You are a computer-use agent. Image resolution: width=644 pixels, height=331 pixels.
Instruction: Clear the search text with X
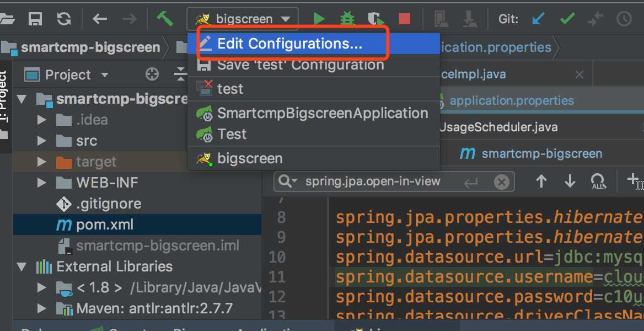502,181
